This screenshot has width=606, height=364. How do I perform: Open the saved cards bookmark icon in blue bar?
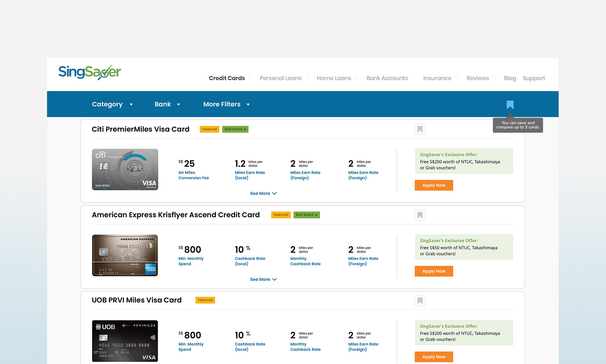(x=510, y=105)
